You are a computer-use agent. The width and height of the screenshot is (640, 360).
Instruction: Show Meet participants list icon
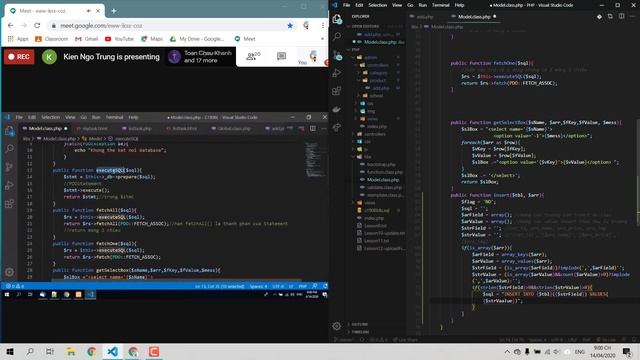[253, 57]
